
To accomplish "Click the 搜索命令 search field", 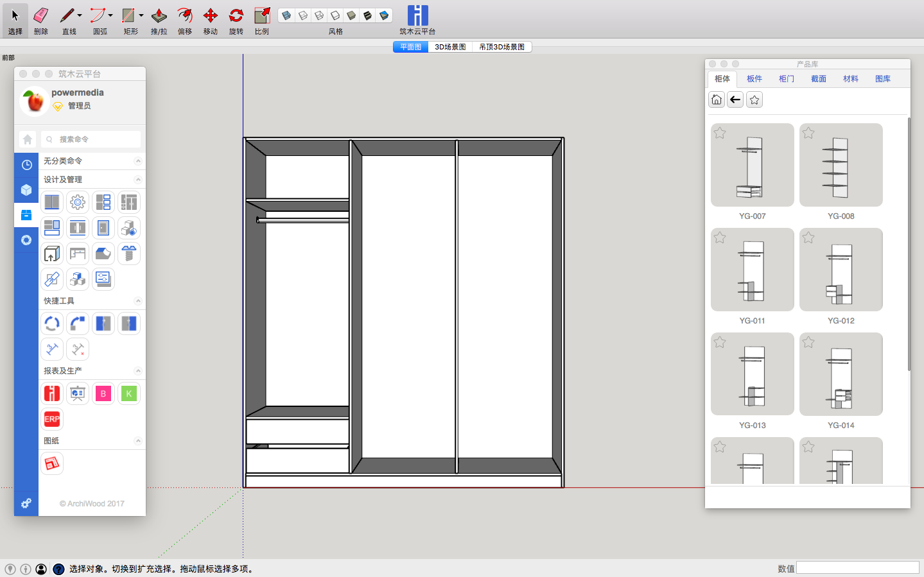I will point(91,139).
